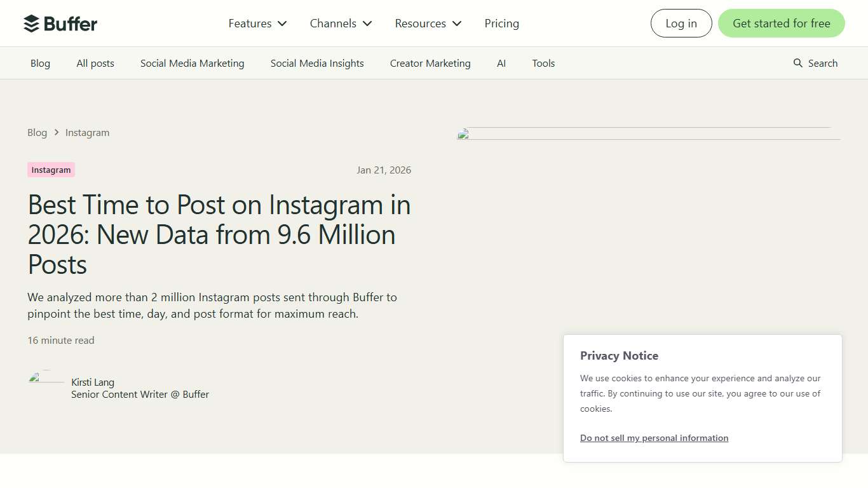This screenshot has width=868, height=488.
Task: Open Do not sell my personal information
Action: coord(654,438)
